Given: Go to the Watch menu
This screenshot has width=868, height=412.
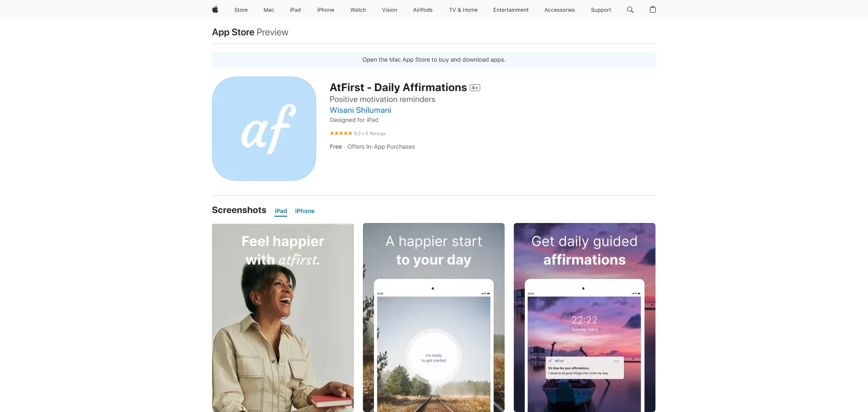Looking at the screenshot, I should (x=358, y=10).
